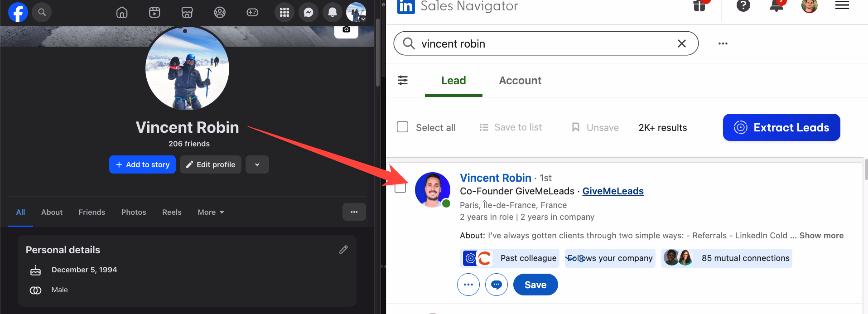Open the Sales Navigator gift icon

pyautogui.click(x=699, y=5)
